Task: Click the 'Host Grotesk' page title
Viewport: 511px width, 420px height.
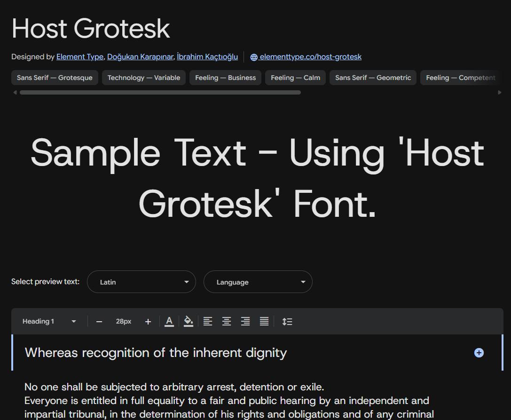Action: (91, 28)
